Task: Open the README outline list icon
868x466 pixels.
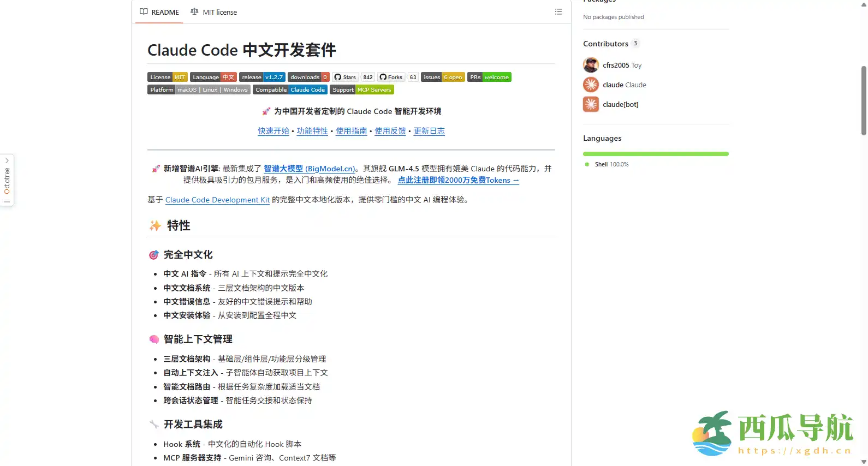Action: click(558, 12)
